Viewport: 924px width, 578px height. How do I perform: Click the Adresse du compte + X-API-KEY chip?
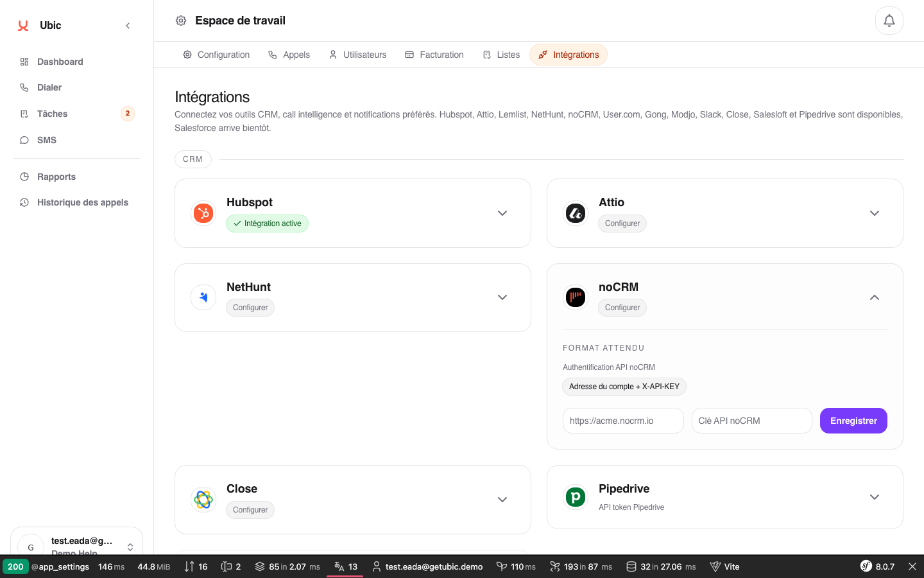pyautogui.click(x=624, y=387)
